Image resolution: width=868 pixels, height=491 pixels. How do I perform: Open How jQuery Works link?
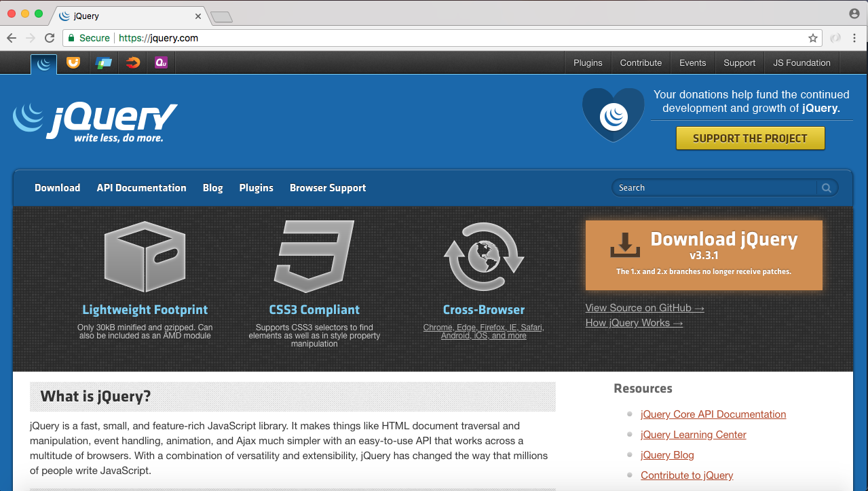point(634,323)
